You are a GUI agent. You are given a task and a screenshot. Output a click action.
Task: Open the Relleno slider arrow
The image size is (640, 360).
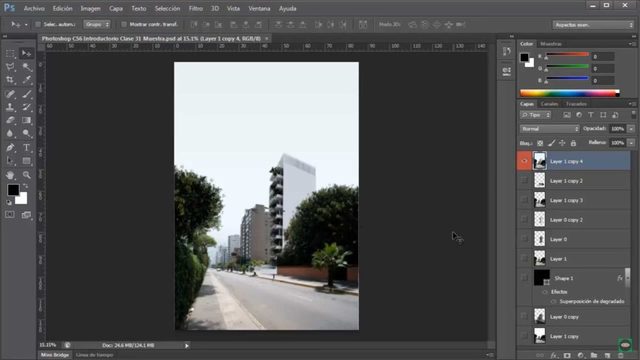(x=631, y=143)
